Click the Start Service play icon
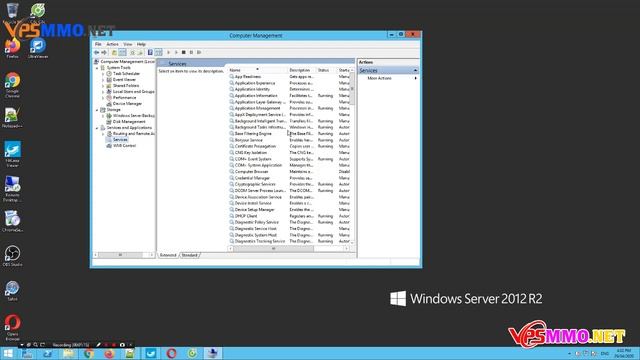Image resolution: width=640 pixels, height=360 pixels. pos(169,53)
